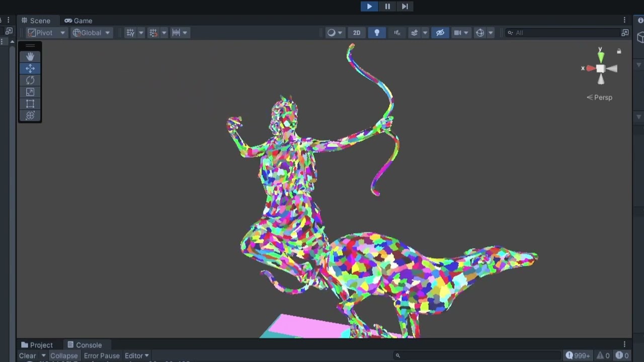The height and width of the screenshot is (362, 644).
Task: Start Play mode with the play button
Action: tap(369, 6)
